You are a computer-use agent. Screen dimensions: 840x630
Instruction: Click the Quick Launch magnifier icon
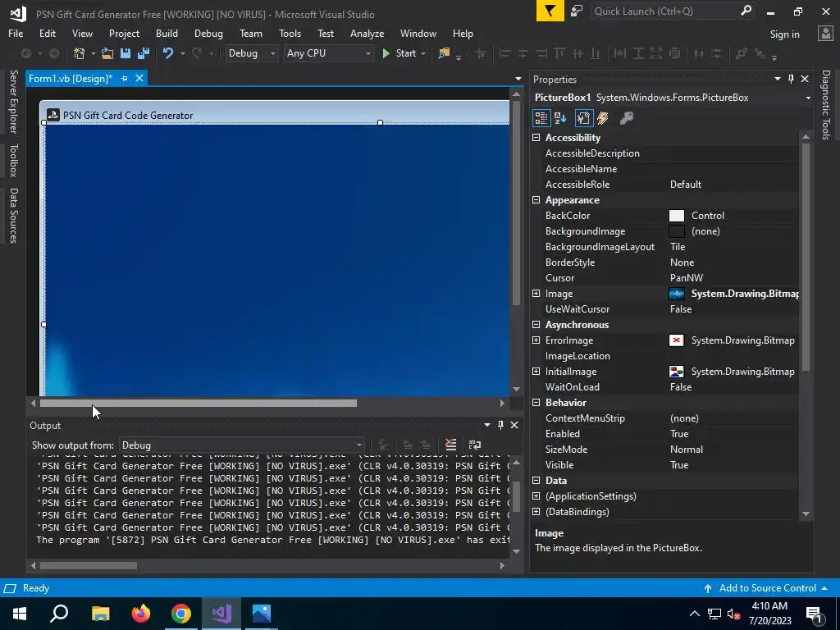point(746,11)
